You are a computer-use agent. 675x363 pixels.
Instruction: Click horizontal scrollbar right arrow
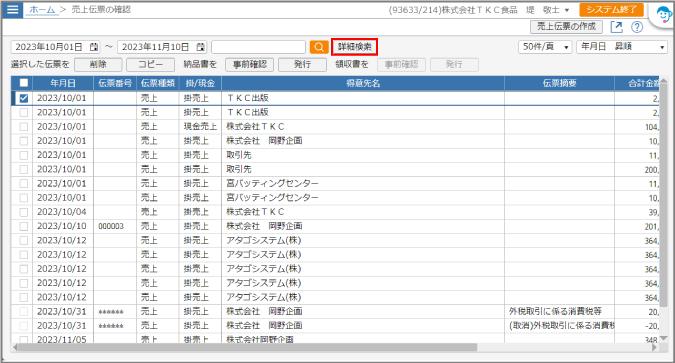pos(655,347)
